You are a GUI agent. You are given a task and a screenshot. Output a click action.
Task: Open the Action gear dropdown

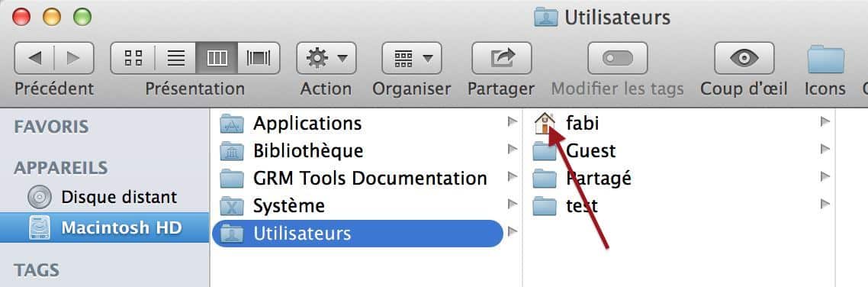click(326, 57)
